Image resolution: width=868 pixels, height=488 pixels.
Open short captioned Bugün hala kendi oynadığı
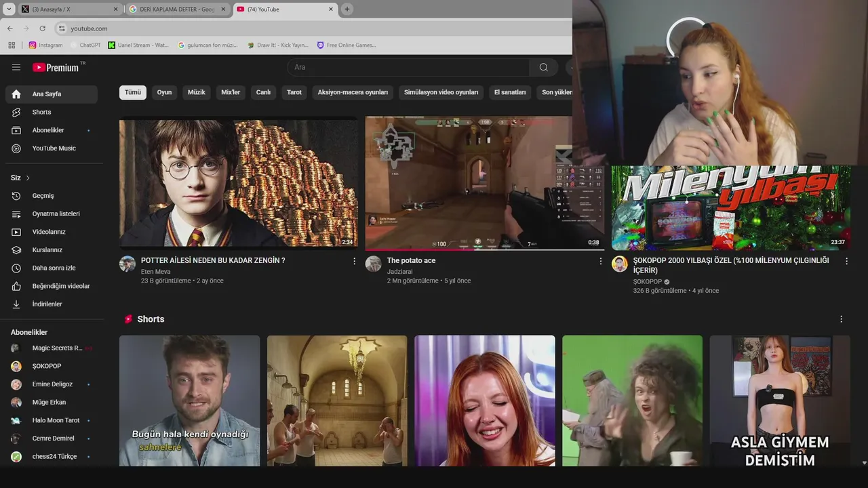pyautogui.click(x=189, y=401)
